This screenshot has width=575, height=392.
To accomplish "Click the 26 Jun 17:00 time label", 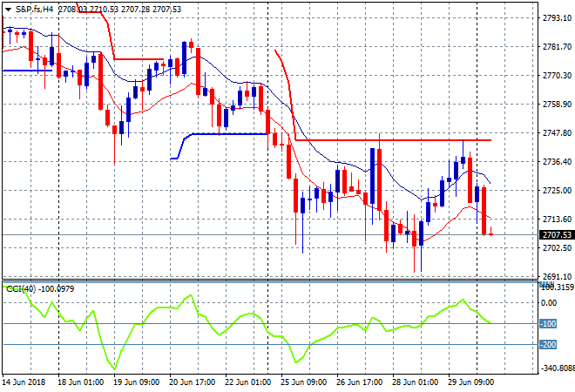I will pos(359,382).
